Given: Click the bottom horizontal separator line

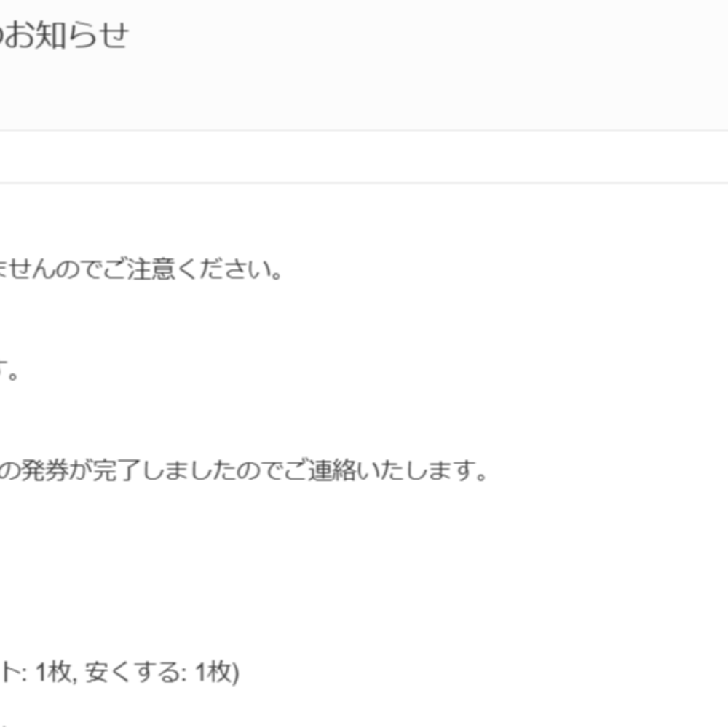Looking at the screenshot, I should (364, 727).
